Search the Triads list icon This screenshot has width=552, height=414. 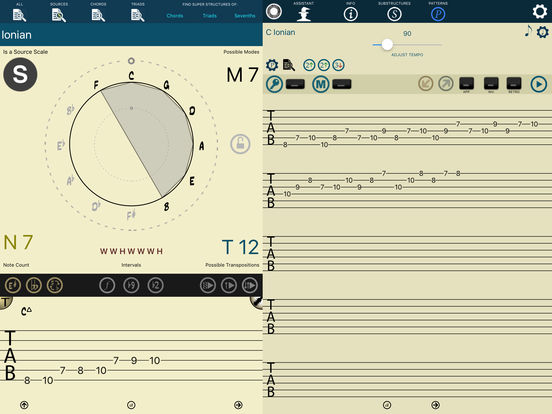137,15
